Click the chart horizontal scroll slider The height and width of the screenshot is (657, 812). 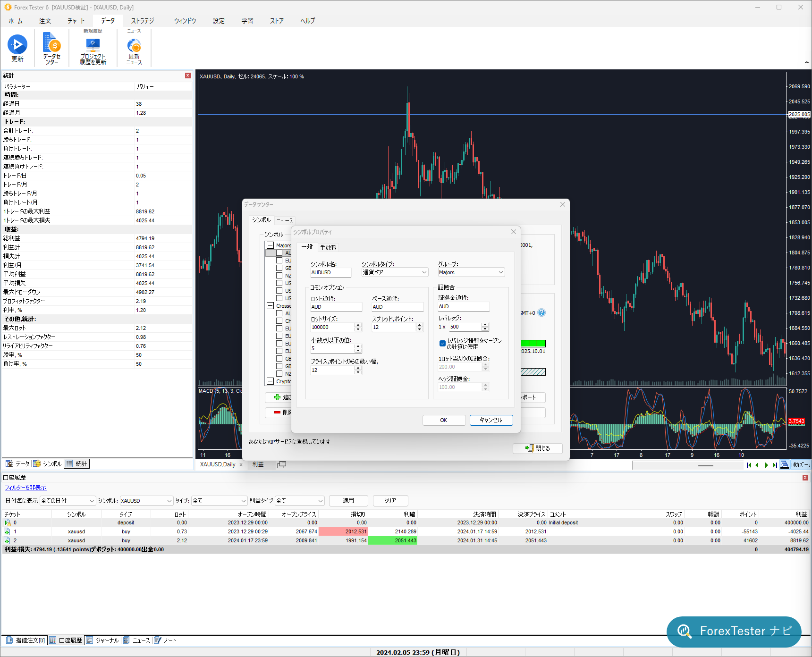[706, 465]
